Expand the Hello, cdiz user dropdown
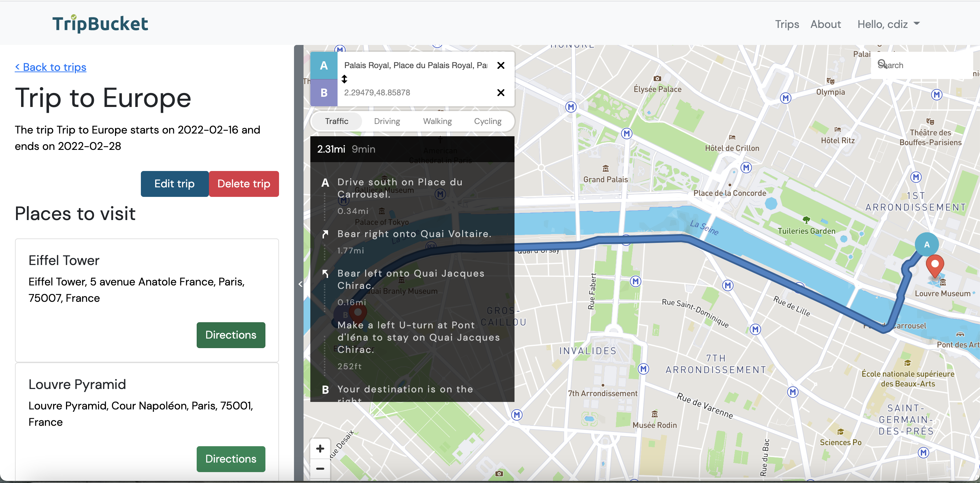Viewport: 980px width, 483px height. [888, 24]
